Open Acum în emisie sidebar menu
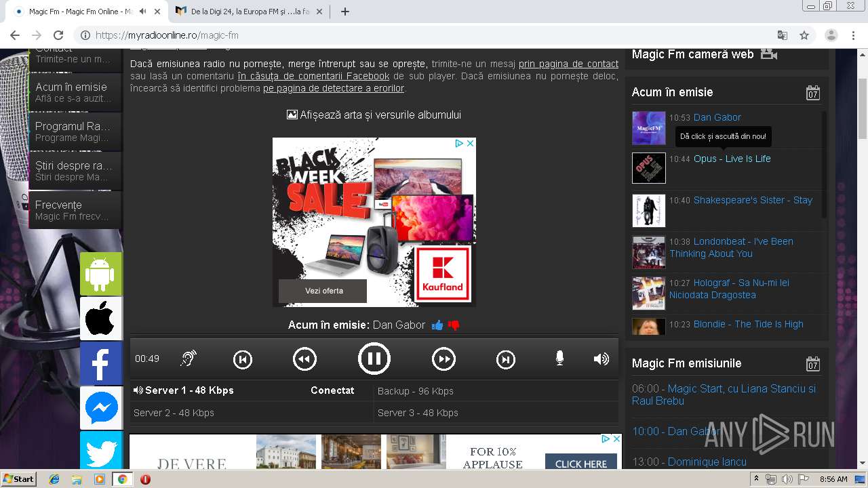Image resolution: width=868 pixels, height=488 pixels. tap(75, 92)
